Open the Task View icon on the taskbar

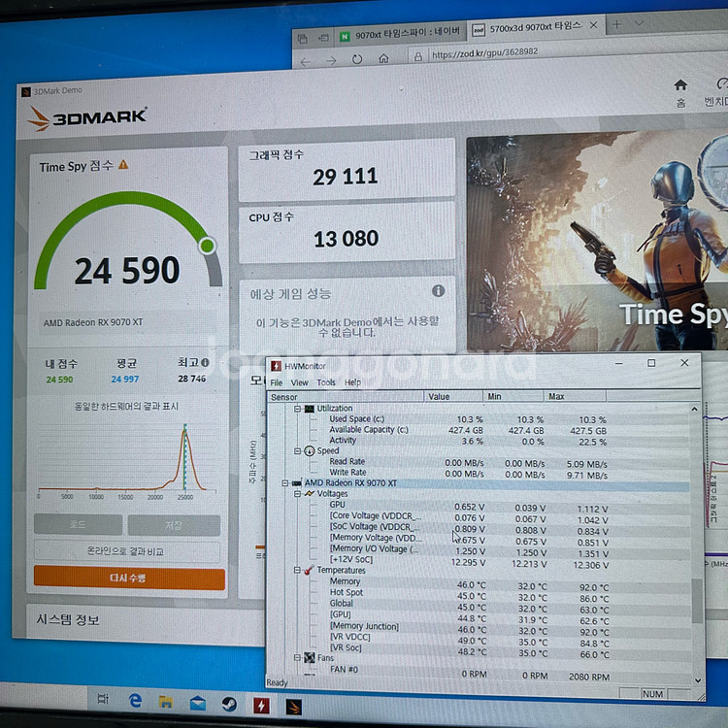pos(103,698)
